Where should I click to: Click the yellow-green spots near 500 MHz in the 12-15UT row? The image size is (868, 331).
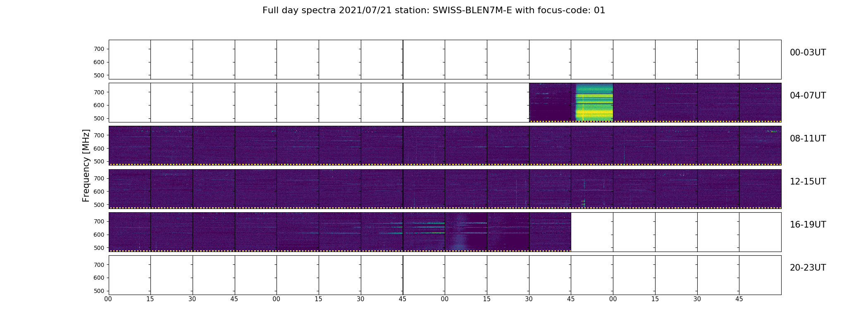point(583,202)
